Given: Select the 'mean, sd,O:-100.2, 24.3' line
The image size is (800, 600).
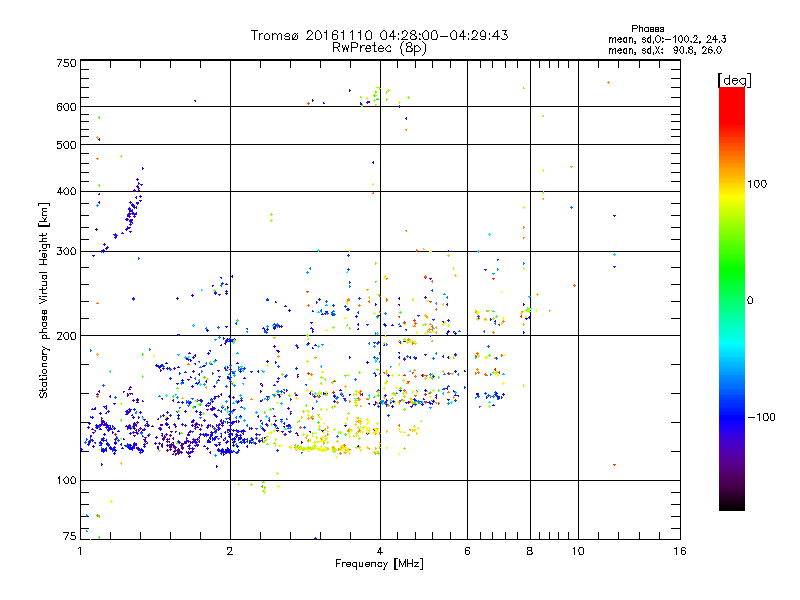Looking at the screenshot, I should click(x=667, y=39).
